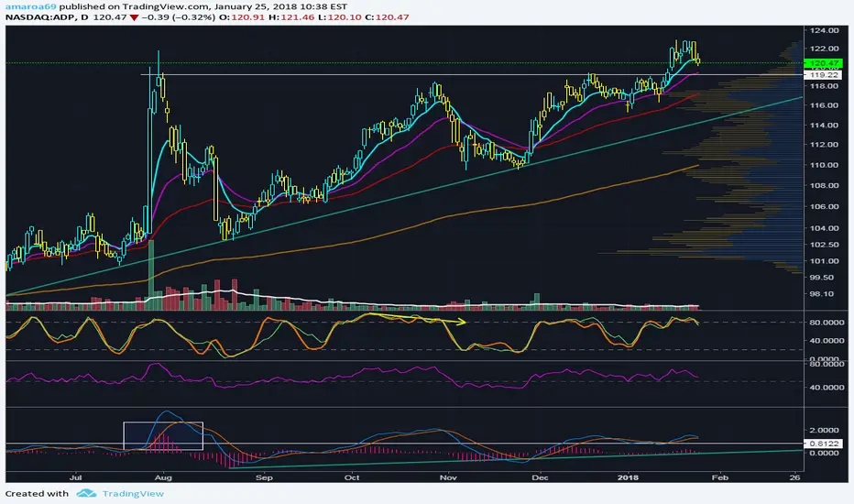Click the 40.0000 label in the stochastic pane

(x=827, y=341)
